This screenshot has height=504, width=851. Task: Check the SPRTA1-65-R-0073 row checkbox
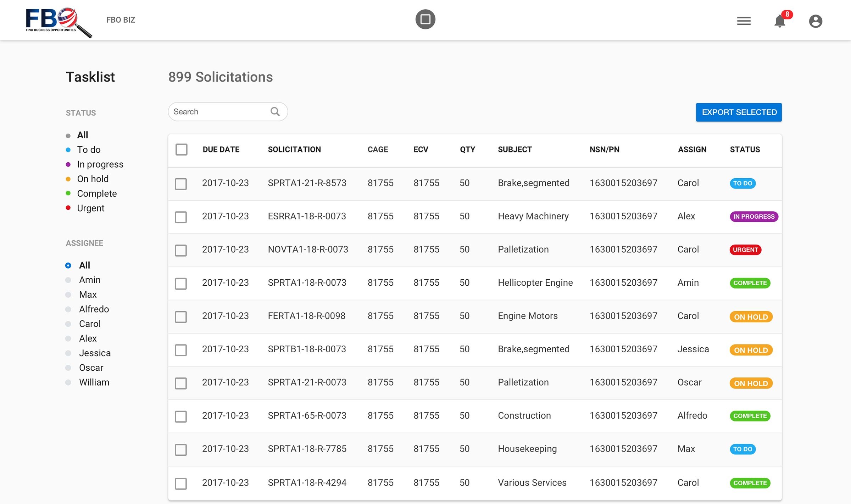(x=181, y=416)
